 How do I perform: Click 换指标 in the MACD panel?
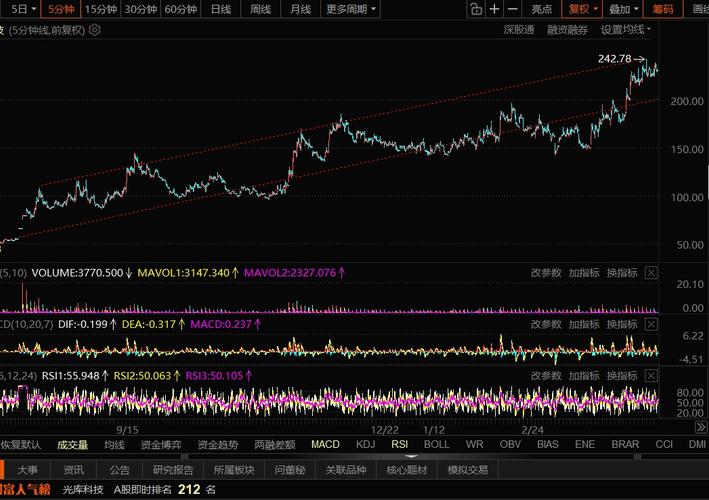621,324
